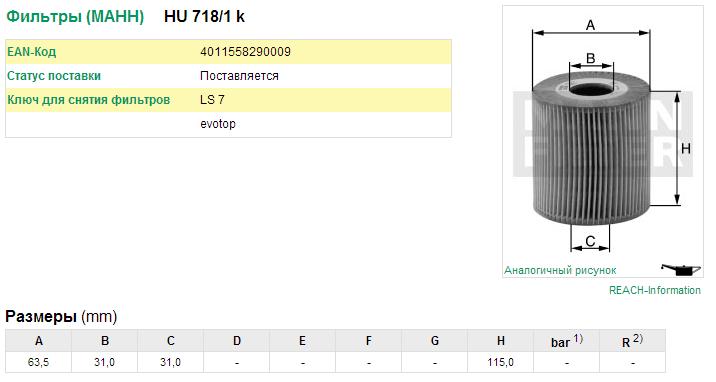The width and height of the screenshot is (716, 382).
Task: Select the 'HU 718/1 k' part number
Action: coord(204,17)
